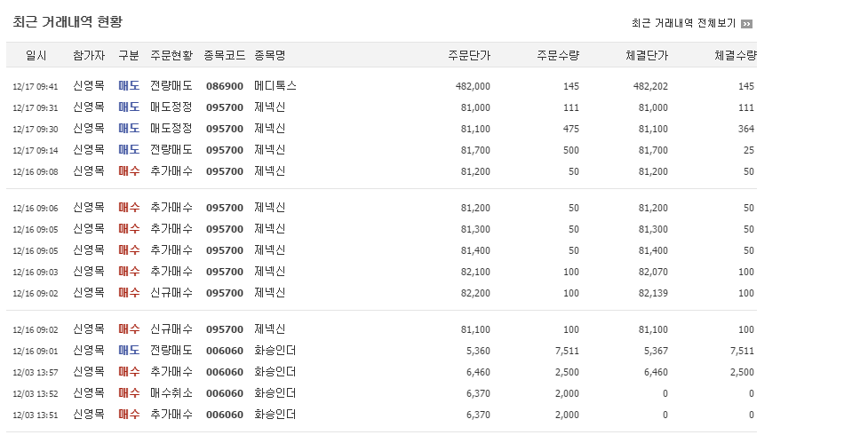Image resolution: width=868 pixels, height=443 pixels.
Task: Select stock code 086900
Action: click(x=224, y=86)
